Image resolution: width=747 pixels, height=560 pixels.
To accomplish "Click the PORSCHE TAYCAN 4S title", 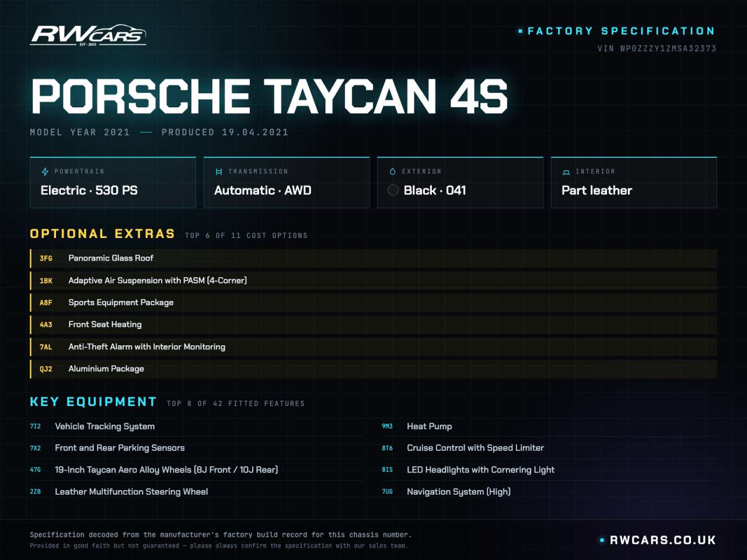I will 269,96.
